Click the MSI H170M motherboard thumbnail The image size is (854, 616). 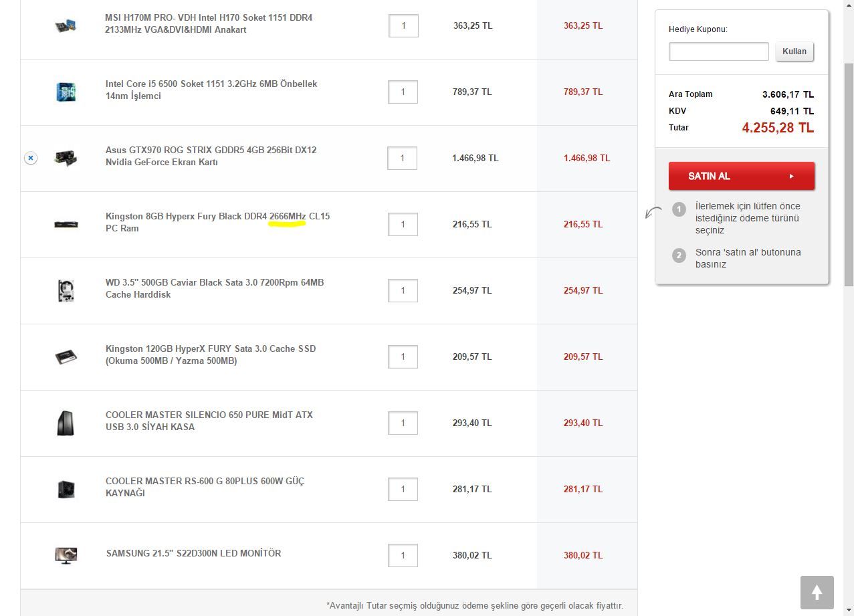[66, 26]
